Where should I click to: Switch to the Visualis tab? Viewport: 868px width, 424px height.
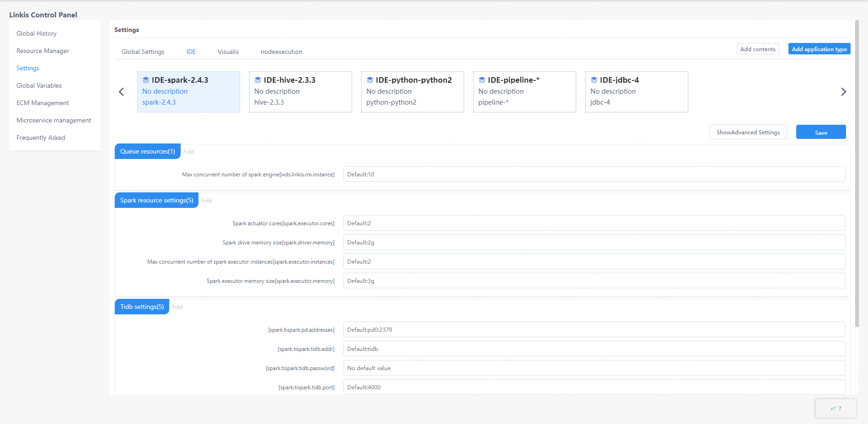pos(228,52)
